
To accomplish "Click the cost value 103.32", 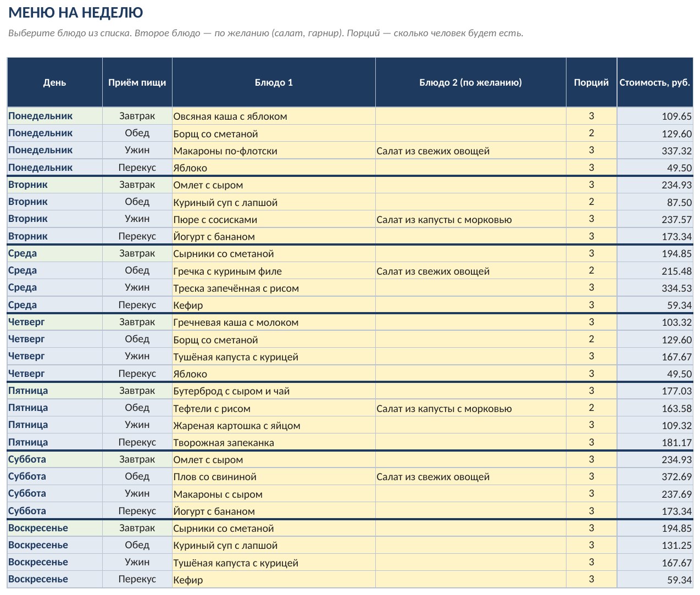I will [x=655, y=322].
